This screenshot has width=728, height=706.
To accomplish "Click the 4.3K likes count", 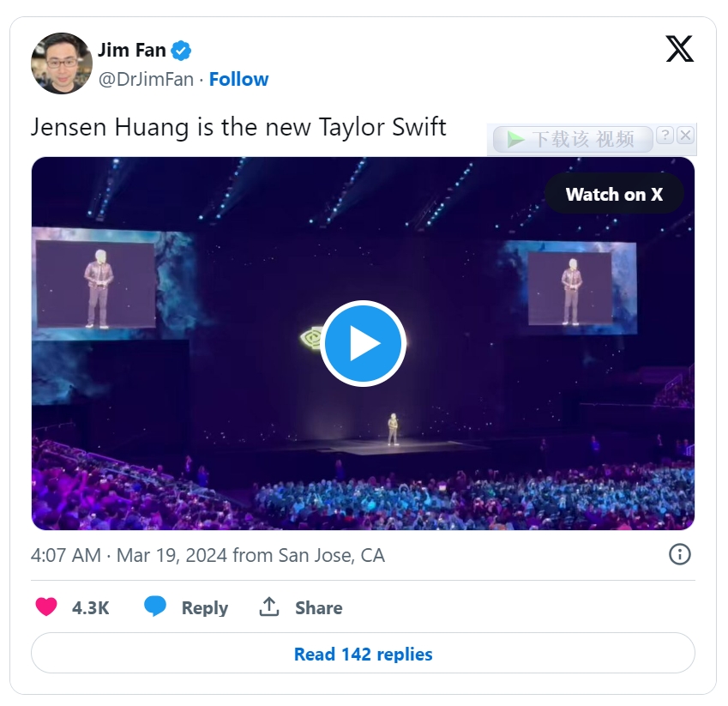I will point(90,608).
